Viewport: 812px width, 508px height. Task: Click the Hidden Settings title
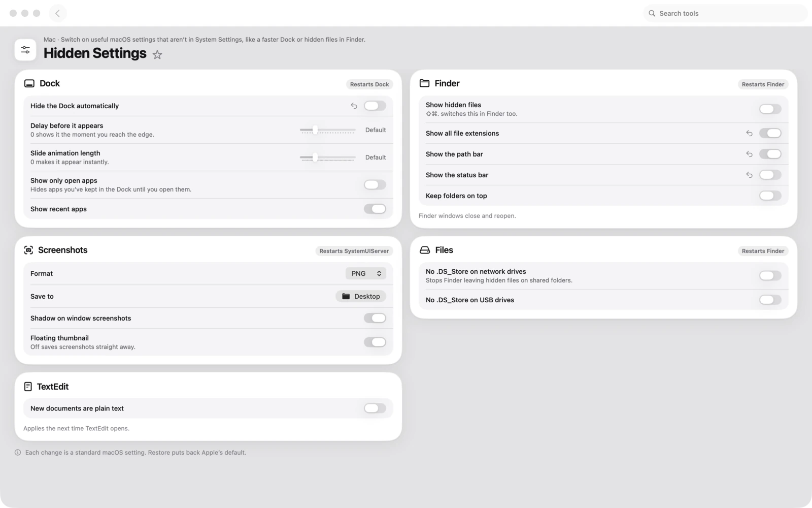tap(95, 53)
